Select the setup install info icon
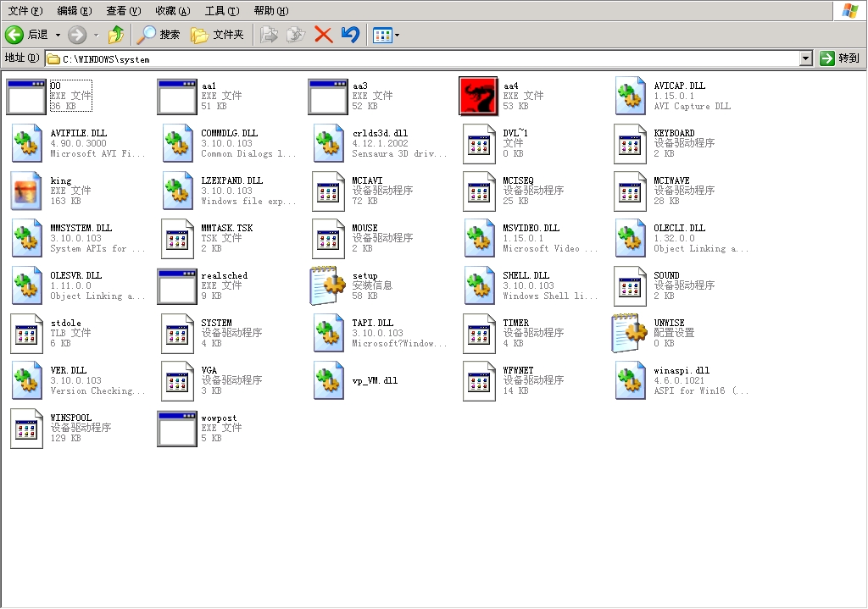The width and height of the screenshot is (868, 609). (328, 285)
